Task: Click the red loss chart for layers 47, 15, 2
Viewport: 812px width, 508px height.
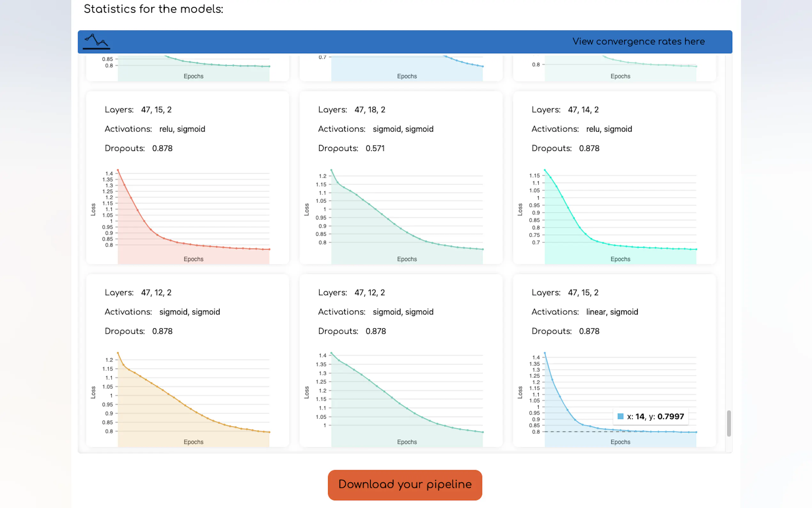Action: 193,215
